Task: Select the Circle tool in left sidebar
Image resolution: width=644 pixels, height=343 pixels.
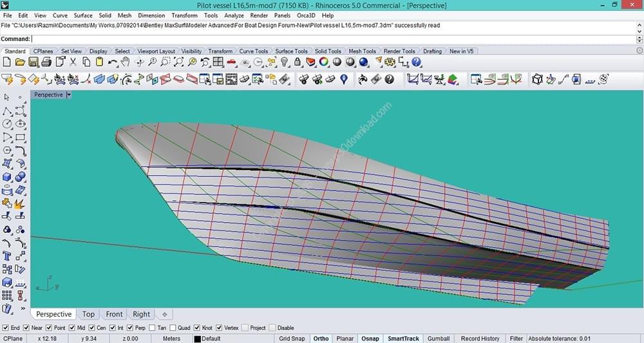Action: pyautogui.click(x=7, y=124)
